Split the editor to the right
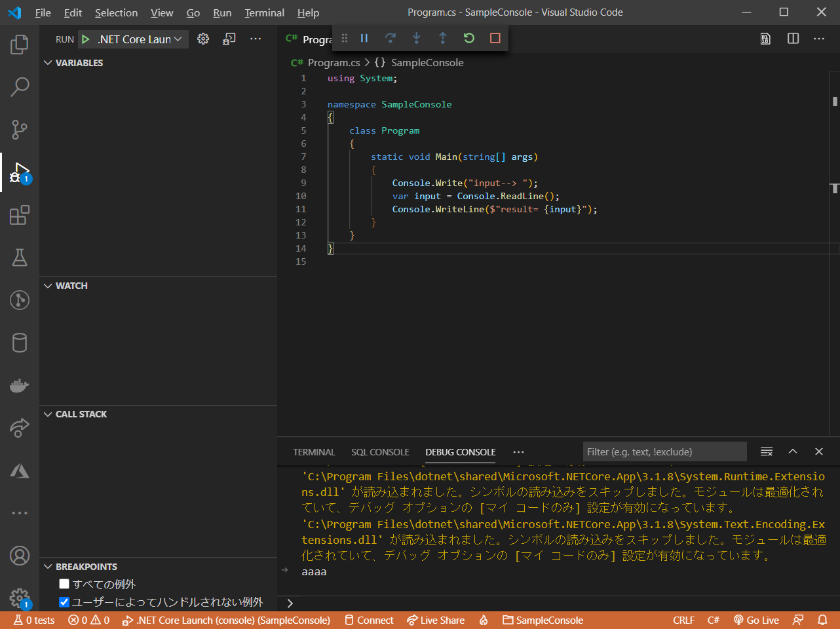 point(793,39)
